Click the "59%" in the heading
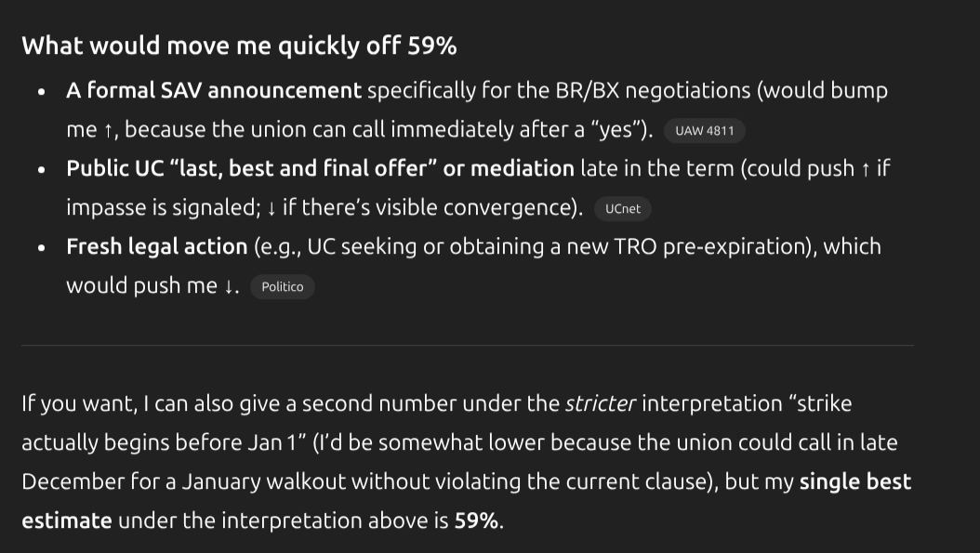980x553 pixels. click(x=431, y=46)
